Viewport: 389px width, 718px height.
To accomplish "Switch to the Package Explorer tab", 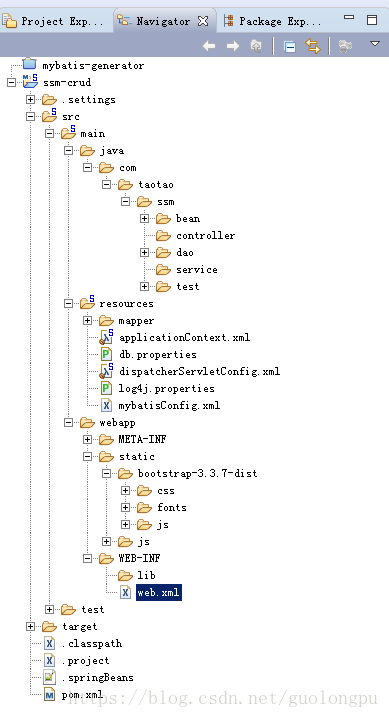I will pos(273,21).
